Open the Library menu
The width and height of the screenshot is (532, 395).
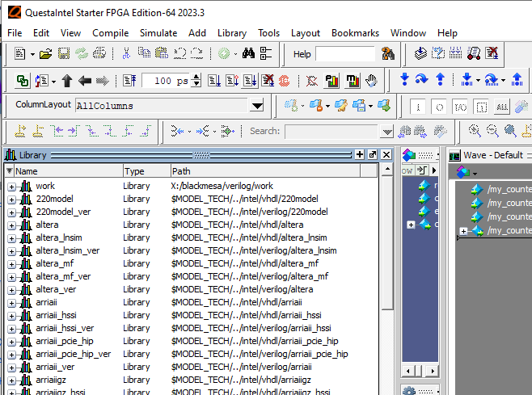[x=232, y=33]
